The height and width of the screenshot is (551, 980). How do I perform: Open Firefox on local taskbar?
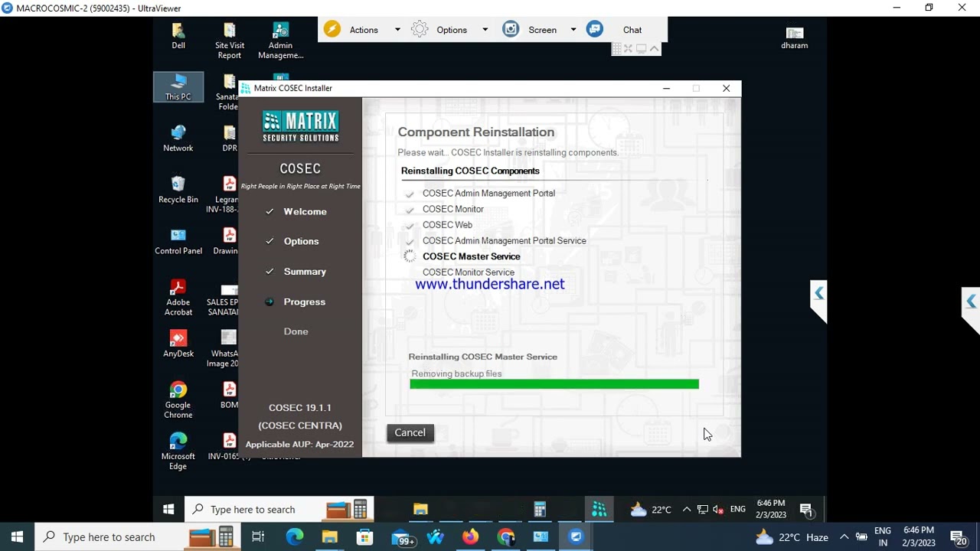coord(470,537)
